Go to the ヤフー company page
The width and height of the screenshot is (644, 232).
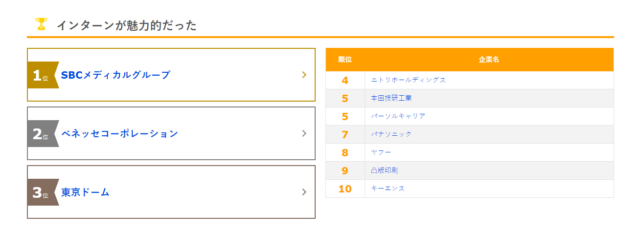[x=381, y=152]
